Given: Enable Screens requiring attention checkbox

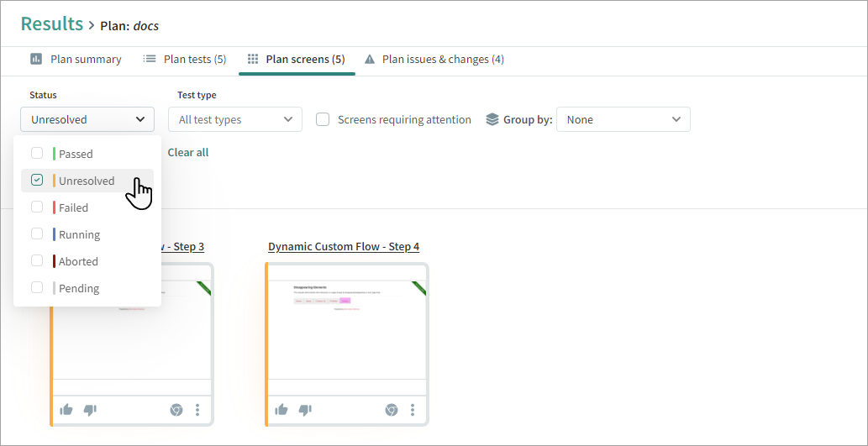Looking at the screenshot, I should click(x=323, y=119).
